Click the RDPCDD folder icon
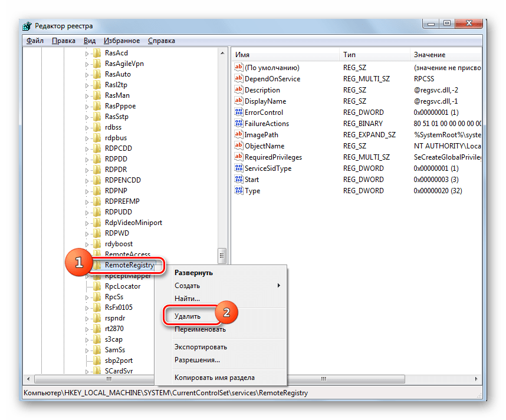This screenshot has width=506, height=420. click(97, 148)
